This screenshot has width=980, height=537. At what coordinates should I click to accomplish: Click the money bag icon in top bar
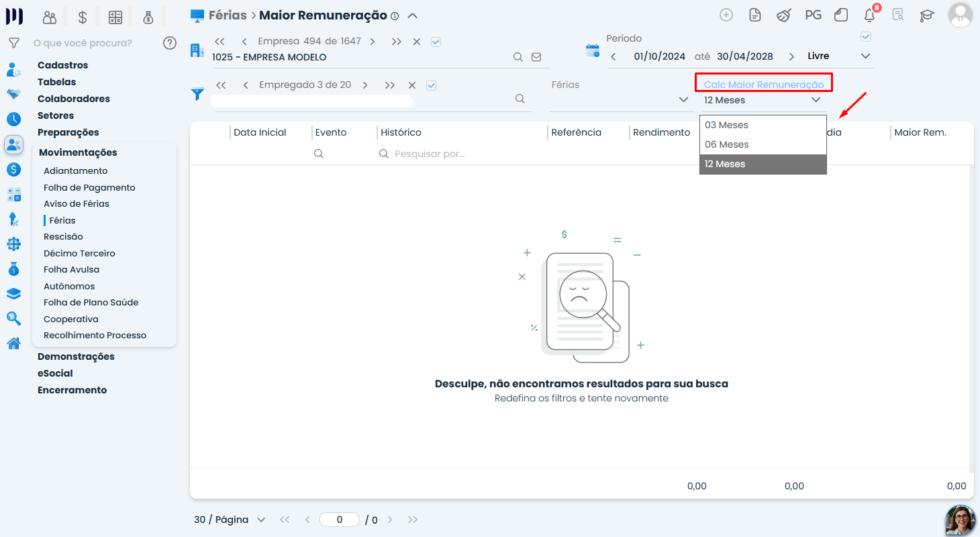coord(148,17)
